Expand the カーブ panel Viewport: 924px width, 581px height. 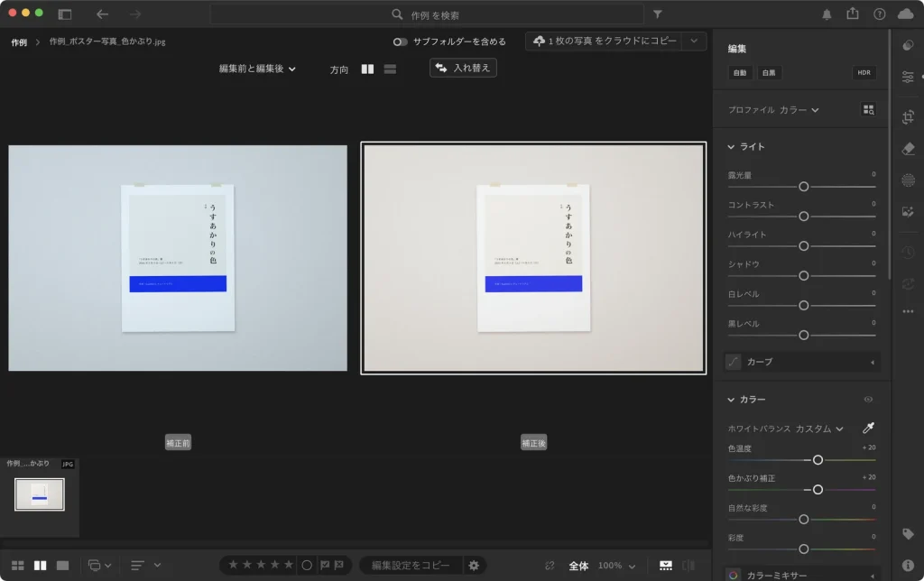coord(802,362)
